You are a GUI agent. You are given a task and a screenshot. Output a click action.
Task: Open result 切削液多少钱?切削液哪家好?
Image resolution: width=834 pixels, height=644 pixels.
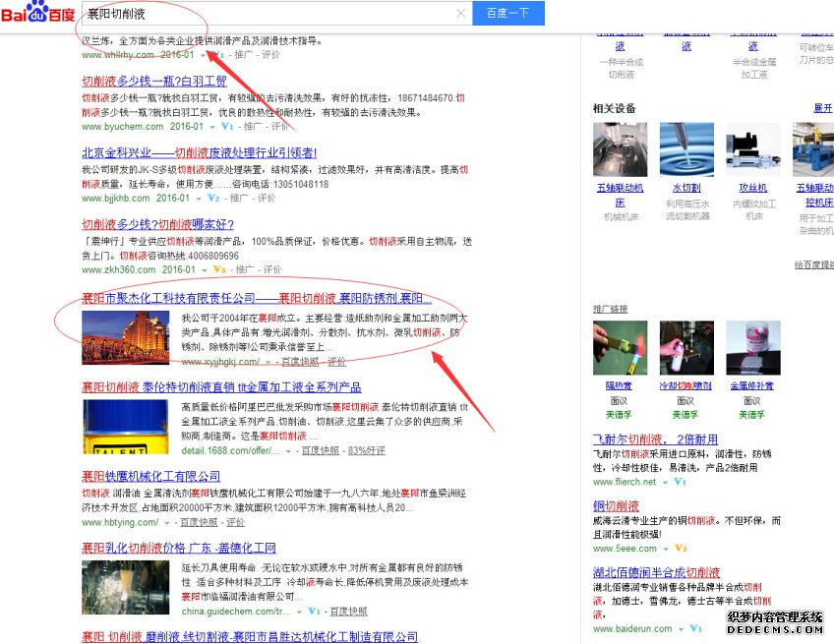[158, 224]
